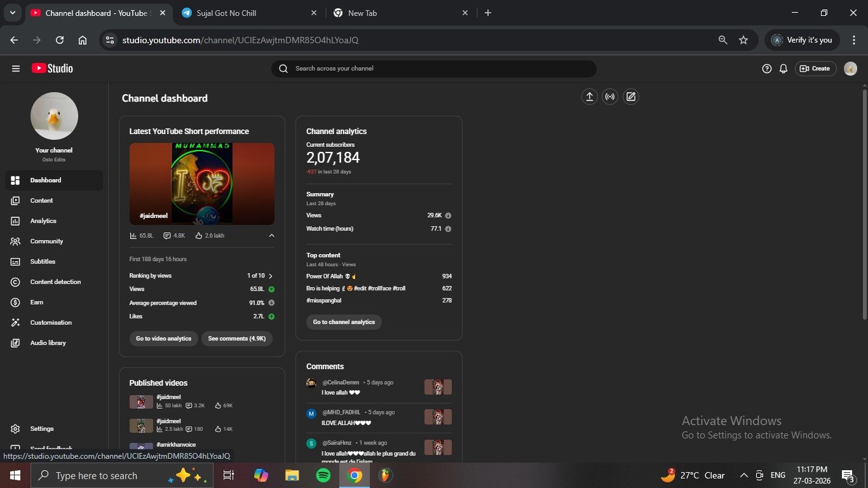
Task: Collapse the latest Short performance details
Action: [271, 236]
